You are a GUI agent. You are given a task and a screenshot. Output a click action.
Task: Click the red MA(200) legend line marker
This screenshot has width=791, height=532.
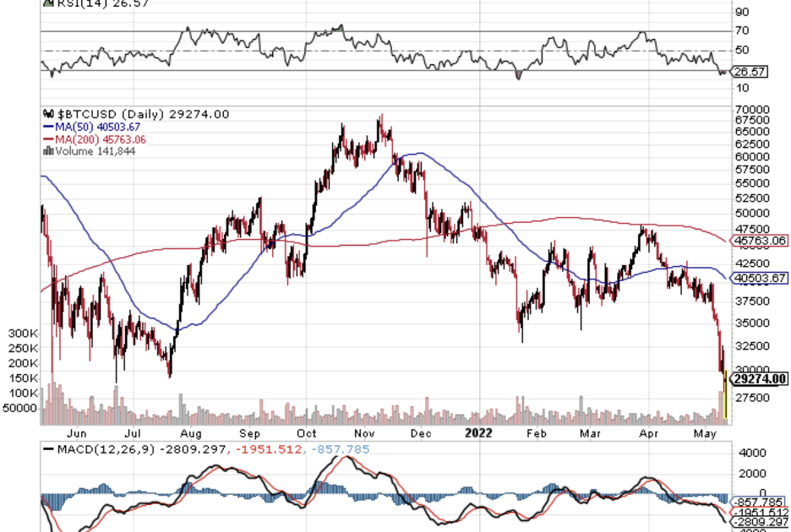point(48,139)
